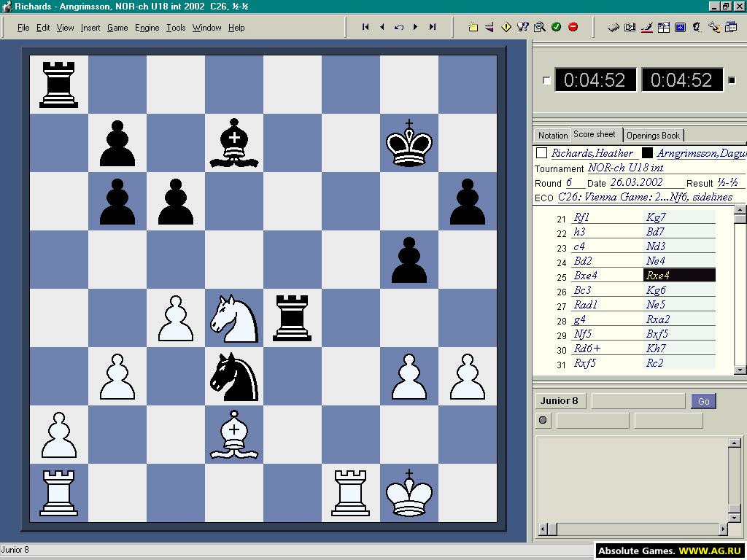Select move 26 Kg6 in score sheet

coord(679,290)
